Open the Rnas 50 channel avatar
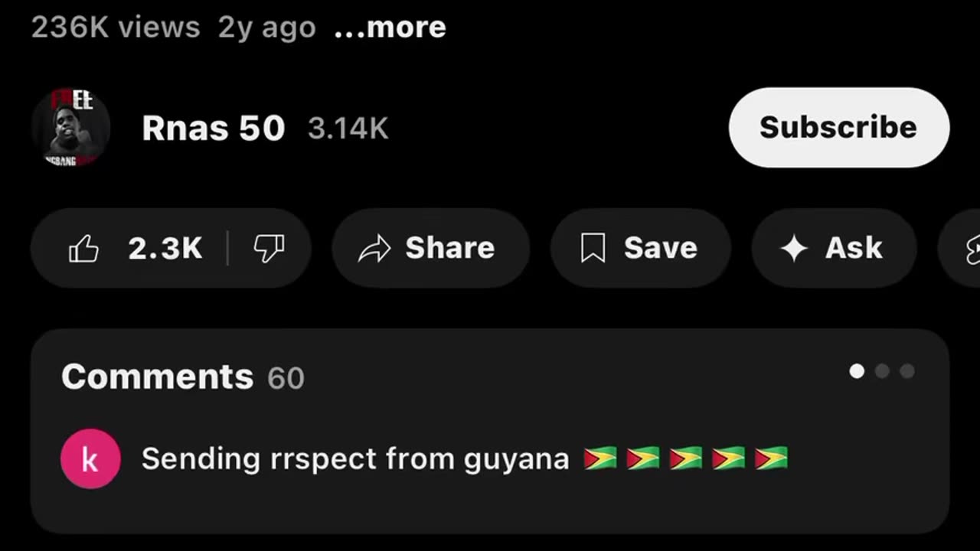 [71, 128]
